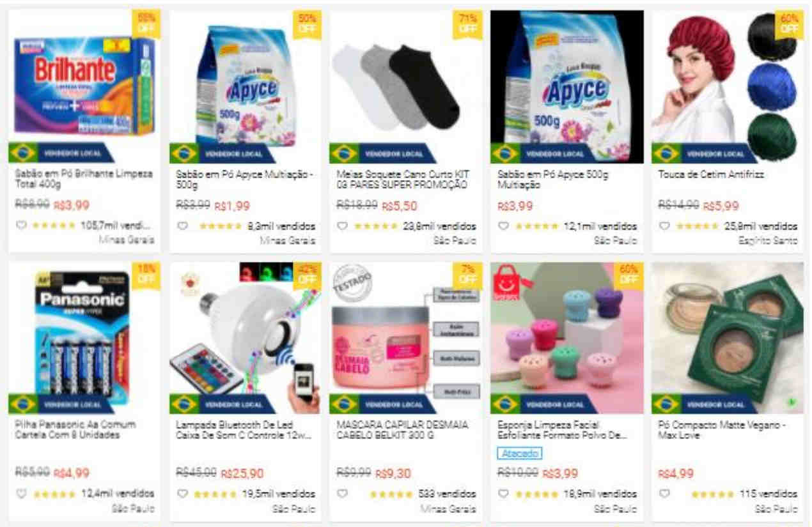Screen dimensions: 812x527
Task: Open the Pó Compacto makeup image
Action: tap(728, 338)
